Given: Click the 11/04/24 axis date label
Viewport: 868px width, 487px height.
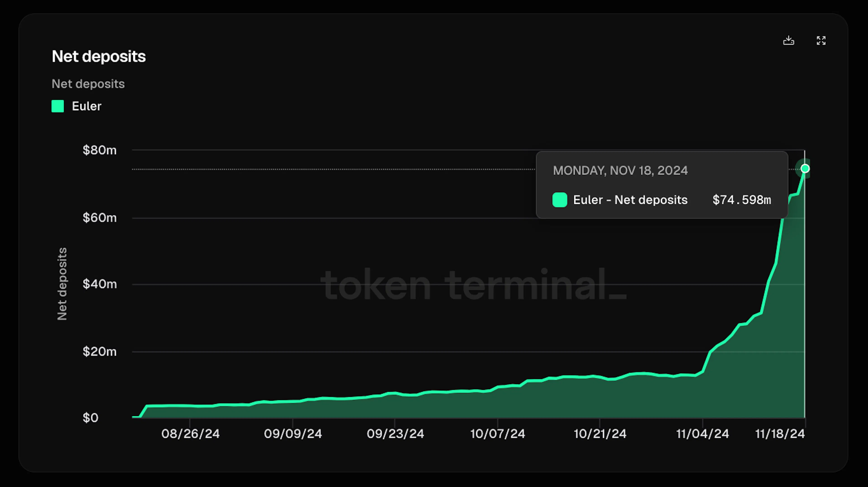Looking at the screenshot, I should (x=703, y=434).
